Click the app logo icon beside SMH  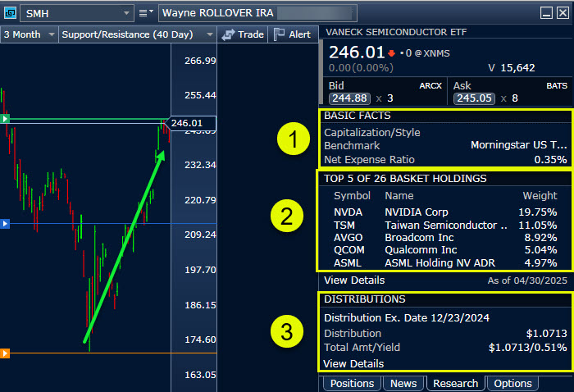[10, 12]
